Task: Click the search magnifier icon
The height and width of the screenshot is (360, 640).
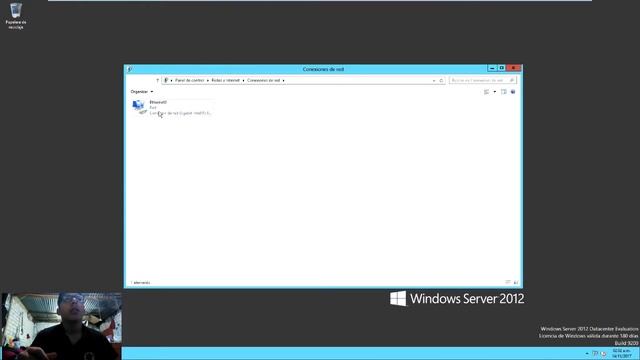Action: [x=512, y=80]
